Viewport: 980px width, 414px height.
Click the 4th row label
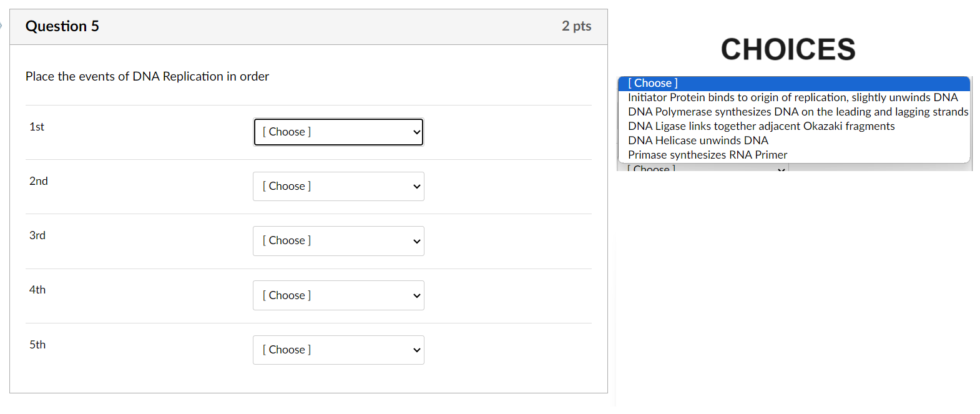click(x=37, y=289)
